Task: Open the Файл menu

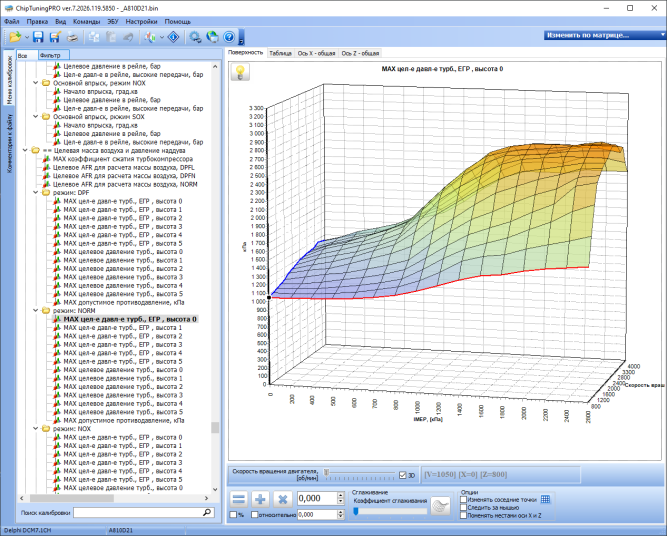Action: coord(11,21)
